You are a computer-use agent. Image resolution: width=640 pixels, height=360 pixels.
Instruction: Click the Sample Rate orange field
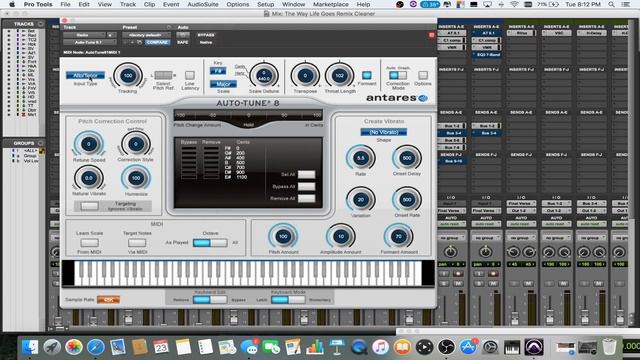click(x=109, y=300)
